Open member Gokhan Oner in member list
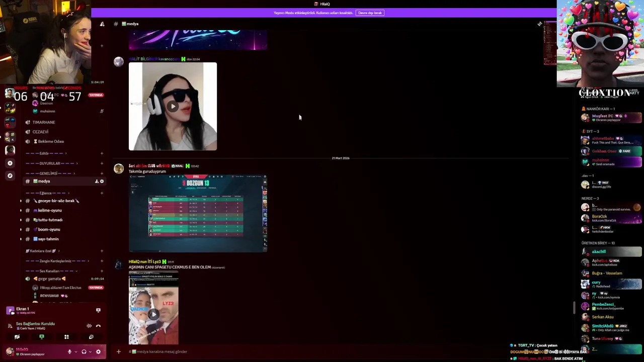The image size is (644, 362). coord(611,151)
